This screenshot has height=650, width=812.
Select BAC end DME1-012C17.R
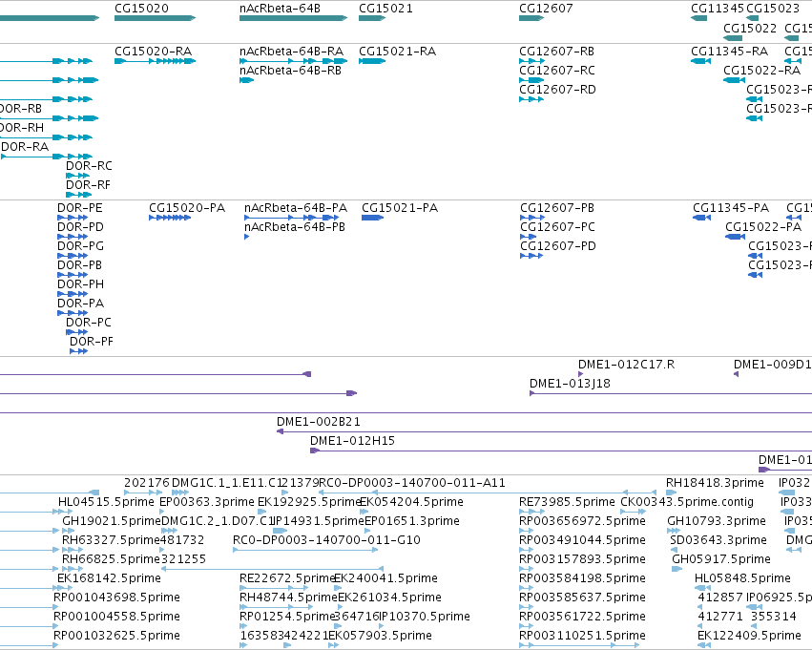click(x=627, y=365)
